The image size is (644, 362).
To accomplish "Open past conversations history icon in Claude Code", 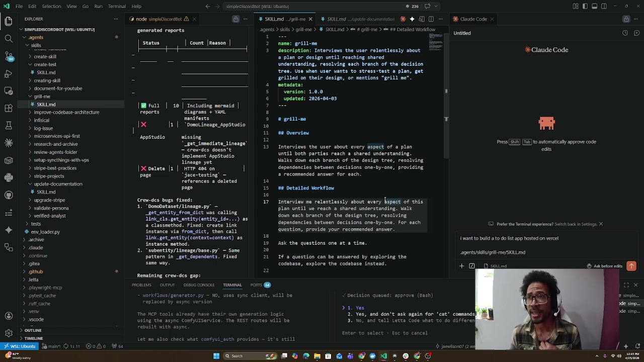I will (x=625, y=33).
